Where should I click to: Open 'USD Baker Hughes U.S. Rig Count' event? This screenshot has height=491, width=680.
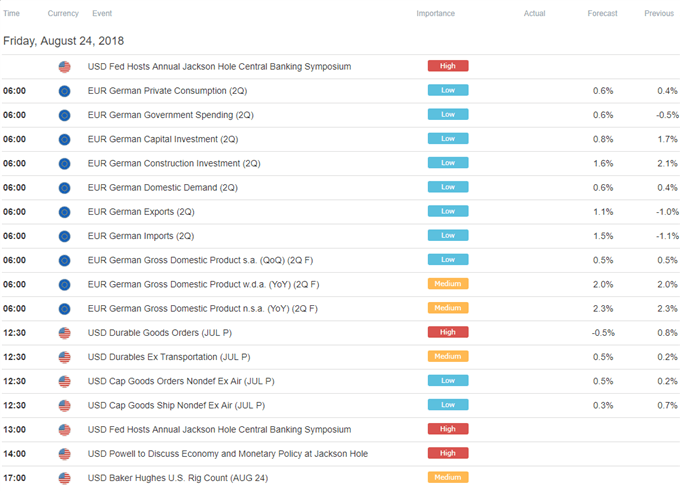tap(178, 478)
